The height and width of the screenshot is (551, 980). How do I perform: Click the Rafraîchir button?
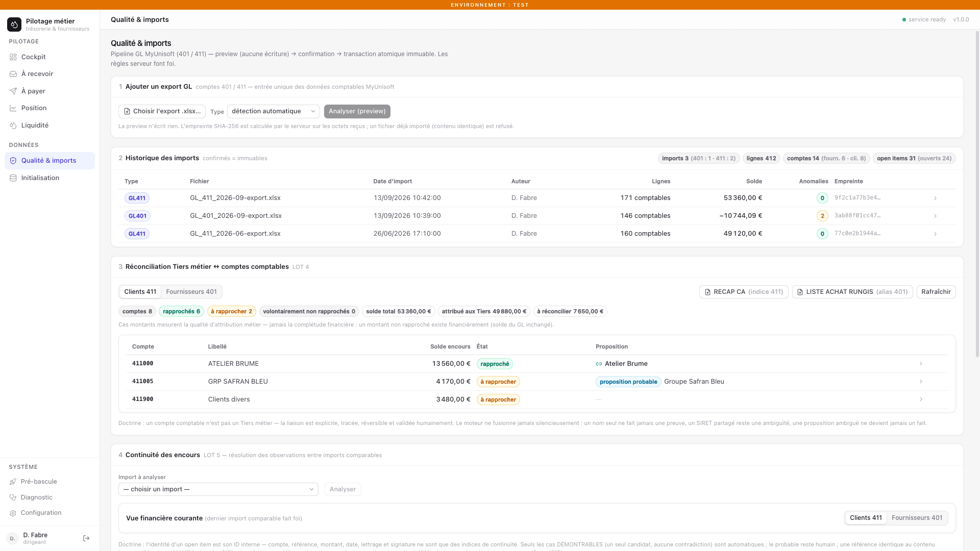pyautogui.click(x=936, y=292)
